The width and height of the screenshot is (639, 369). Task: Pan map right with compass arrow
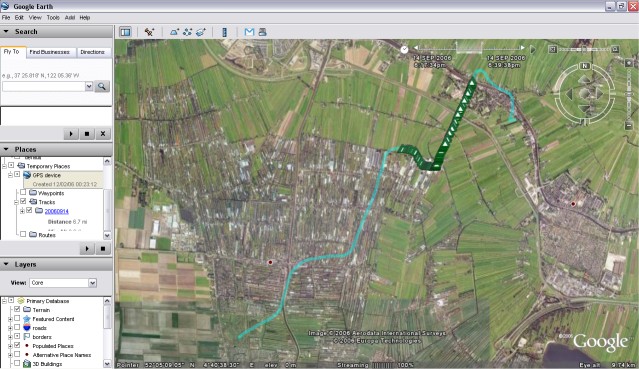tap(600, 94)
